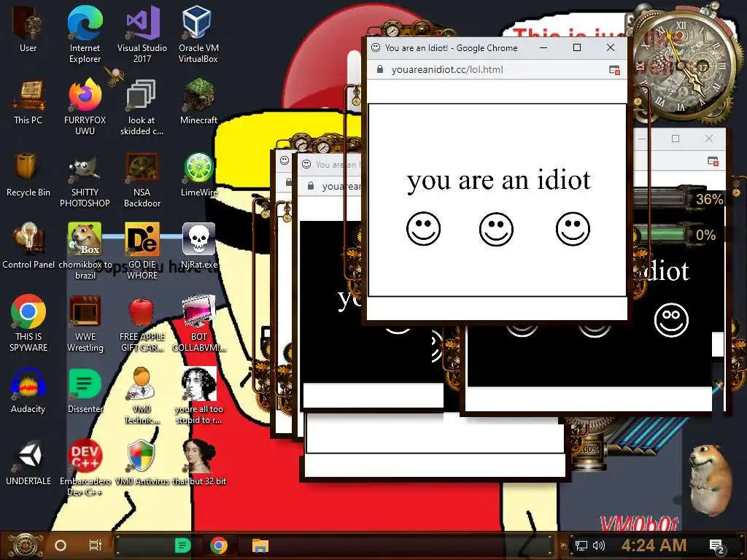Open the steampunk Start button

pos(26,545)
